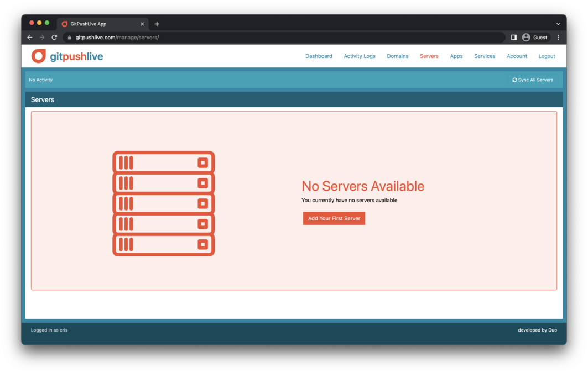This screenshot has height=373, width=588.
Task: Click the Sync All Servers refresh icon
Action: [515, 80]
